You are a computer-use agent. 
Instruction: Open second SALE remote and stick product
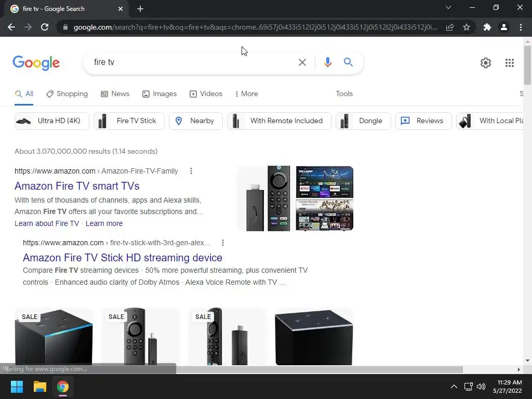click(140, 337)
